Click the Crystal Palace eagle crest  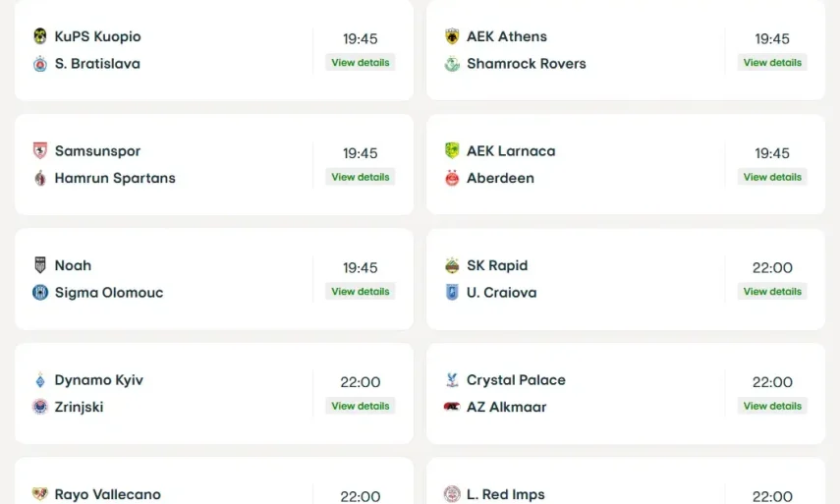452,380
